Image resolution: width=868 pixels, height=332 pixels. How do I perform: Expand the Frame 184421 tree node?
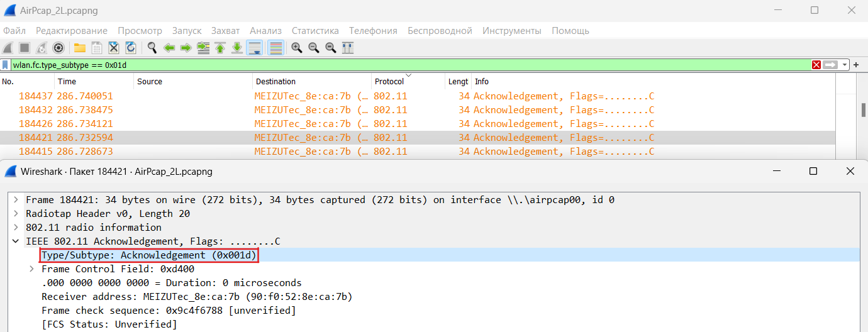[16, 200]
